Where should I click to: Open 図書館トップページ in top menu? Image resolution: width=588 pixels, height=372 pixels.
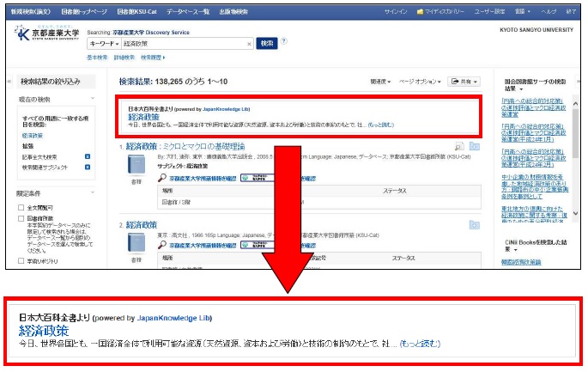(84, 12)
